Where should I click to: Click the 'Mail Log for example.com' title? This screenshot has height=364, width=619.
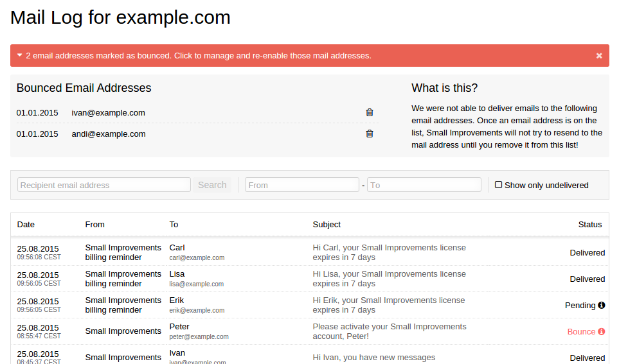click(x=120, y=17)
